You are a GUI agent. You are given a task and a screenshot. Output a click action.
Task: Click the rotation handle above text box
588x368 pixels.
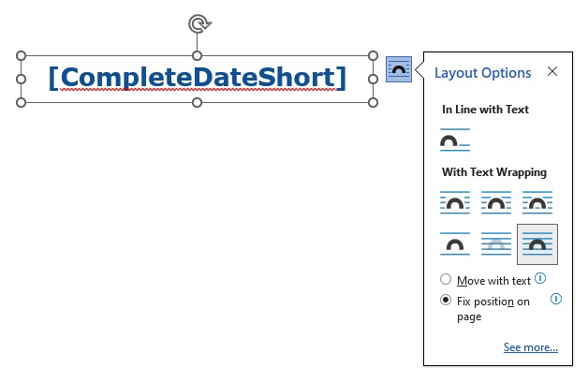click(x=199, y=24)
